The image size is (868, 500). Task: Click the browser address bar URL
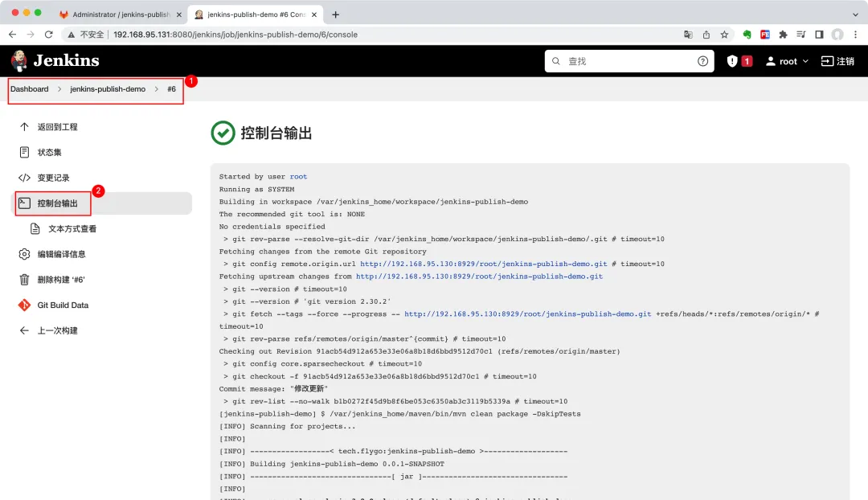click(235, 35)
